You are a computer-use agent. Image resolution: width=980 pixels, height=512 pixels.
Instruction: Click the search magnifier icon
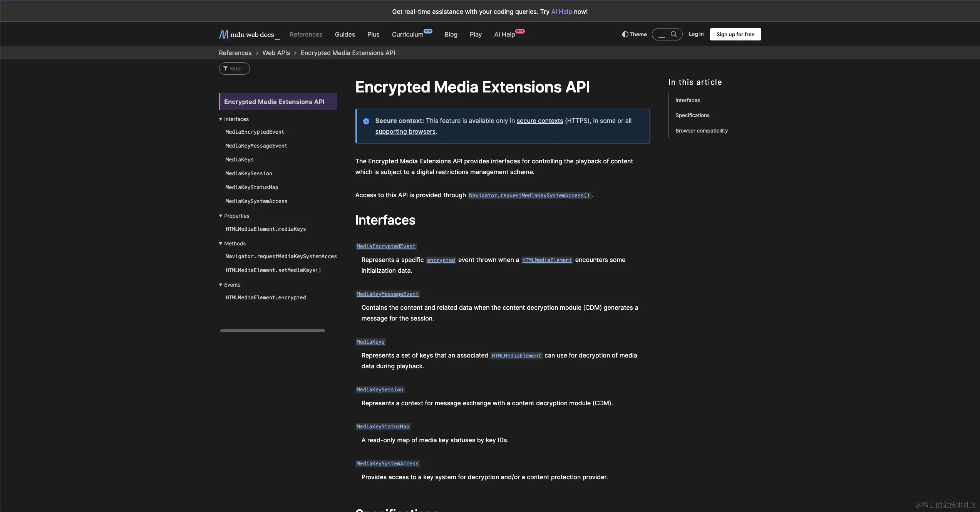point(673,34)
